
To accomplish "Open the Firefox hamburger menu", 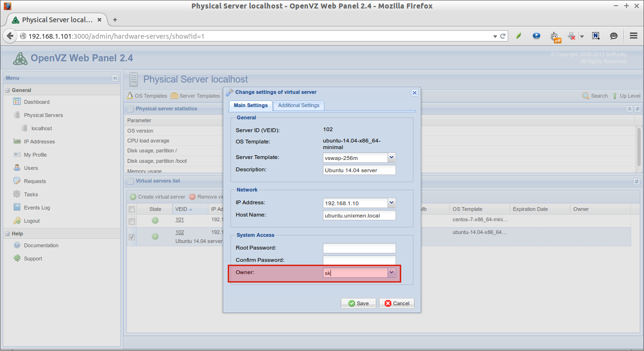I will 634,36.
